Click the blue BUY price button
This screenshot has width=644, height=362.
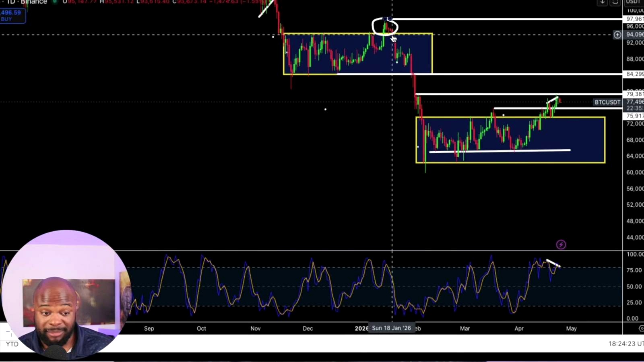coord(12,16)
